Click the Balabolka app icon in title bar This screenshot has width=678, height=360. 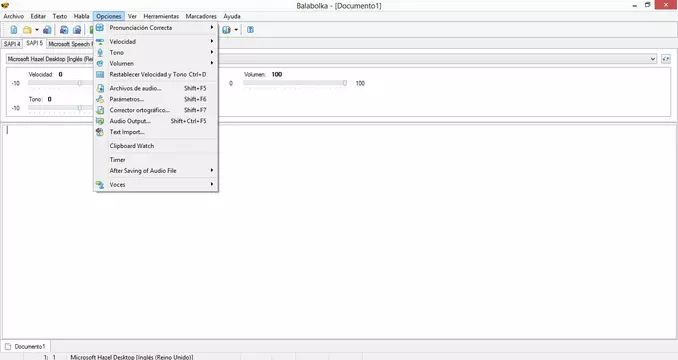tap(5, 5)
